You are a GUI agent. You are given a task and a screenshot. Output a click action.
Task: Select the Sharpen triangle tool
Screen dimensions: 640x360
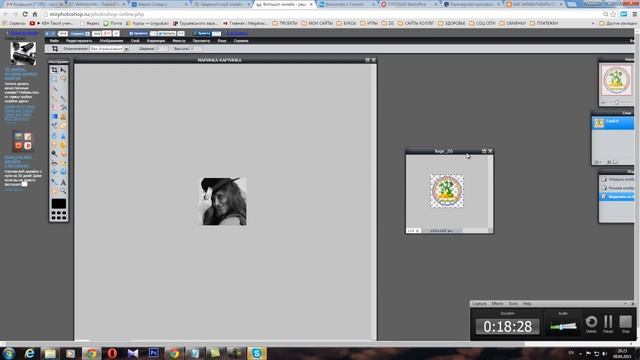point(63,135)
